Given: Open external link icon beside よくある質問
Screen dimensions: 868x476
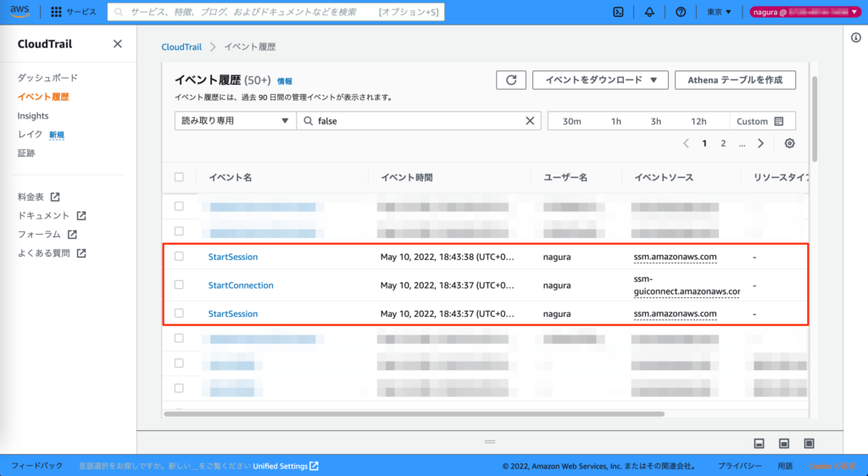Looking at the screenshot, I should click(x=81, y=253).
